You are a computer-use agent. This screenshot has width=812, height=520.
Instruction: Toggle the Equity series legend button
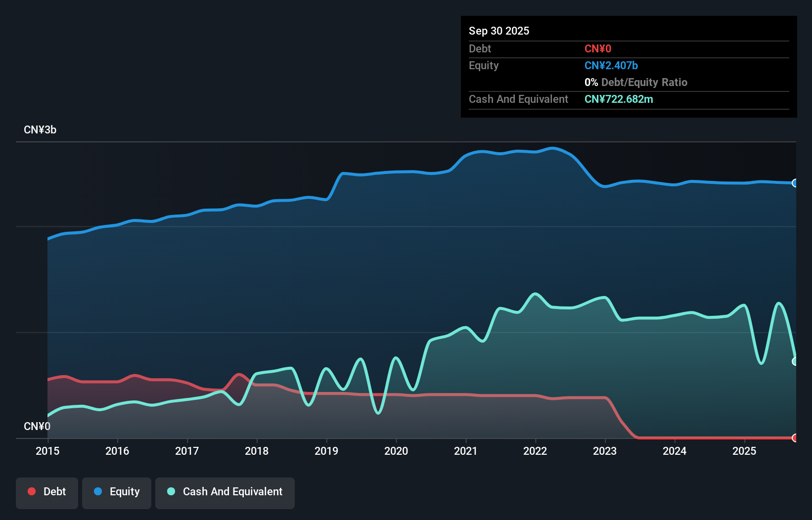117,493
